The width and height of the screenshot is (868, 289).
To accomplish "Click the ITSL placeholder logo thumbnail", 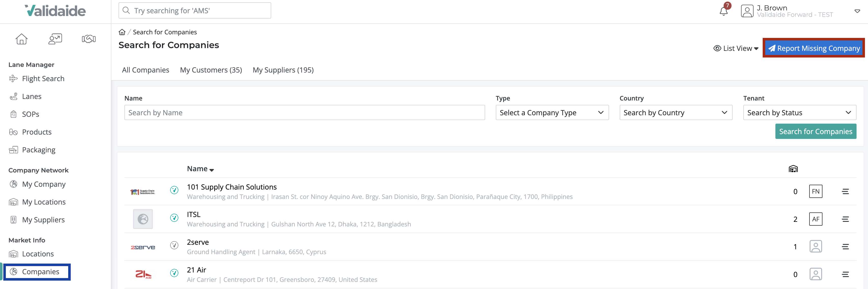I will 143,219.
